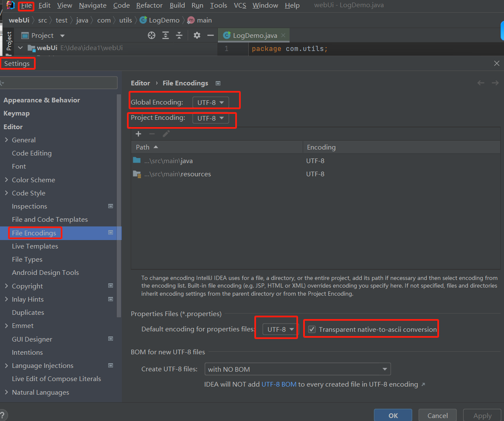Open Project panel gear options
This screenshot has width=504, height=421.
click(x=197, y=35)
